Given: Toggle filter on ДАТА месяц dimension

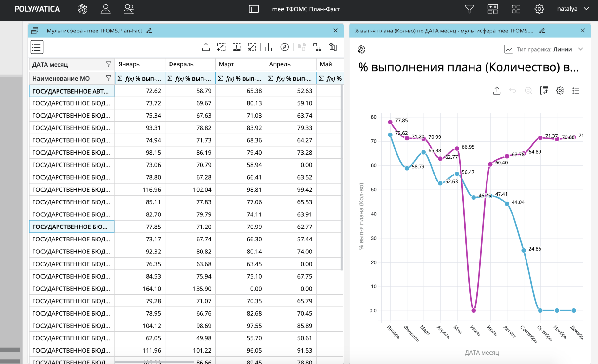Looking at the screenshot, I should tap(109, 64).
